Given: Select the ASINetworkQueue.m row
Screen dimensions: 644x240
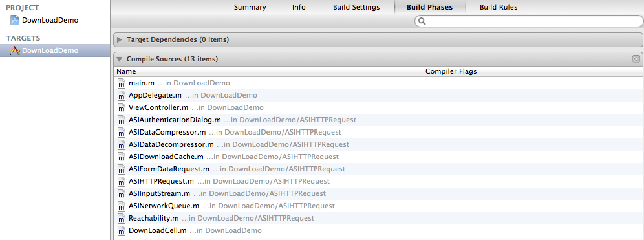Looking at the screenshot, I should click(x=378, y=206).
